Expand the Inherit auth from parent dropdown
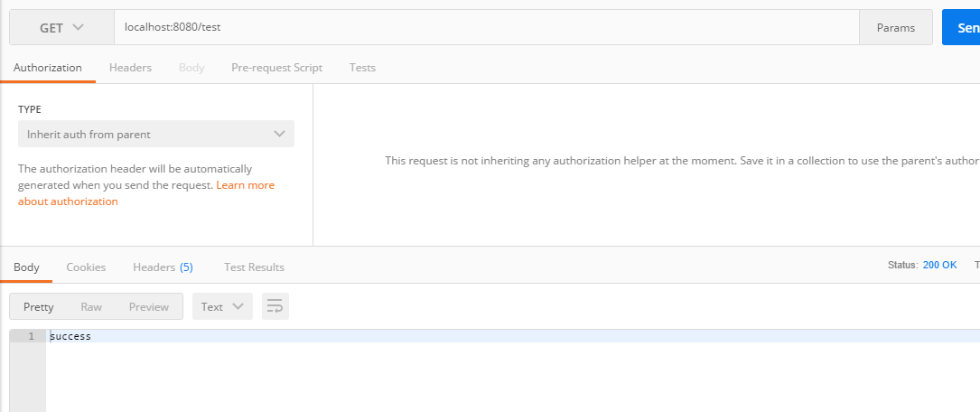980x412 pixels. pos(156,134)
